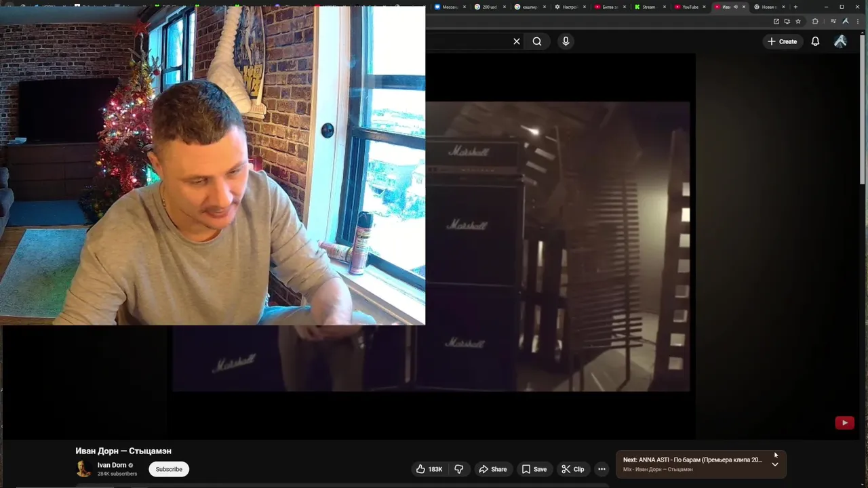
Task: Share the Иван Дорн video
Action: [492, 469]
